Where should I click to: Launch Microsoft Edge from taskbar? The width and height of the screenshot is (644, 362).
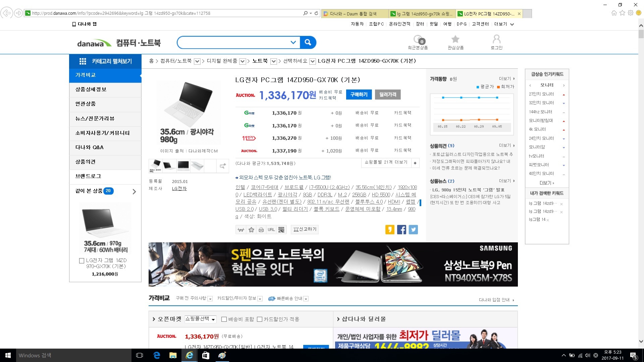[x=157, y=355]
